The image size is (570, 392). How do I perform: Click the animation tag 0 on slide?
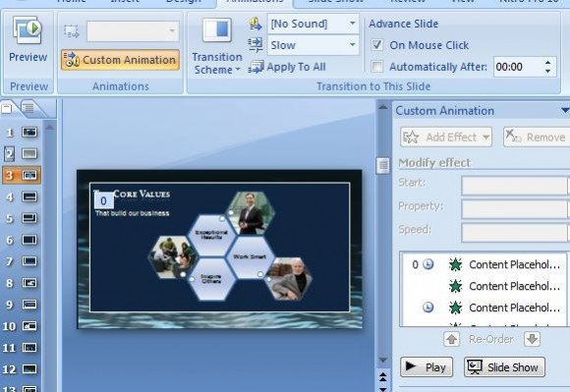click(x=103, y=200)
